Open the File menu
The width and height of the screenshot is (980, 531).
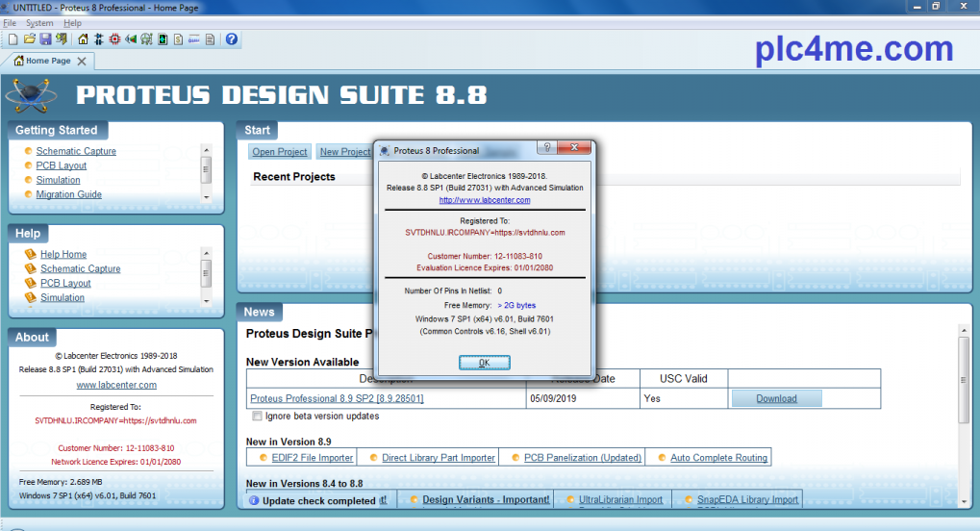[10, 23]
